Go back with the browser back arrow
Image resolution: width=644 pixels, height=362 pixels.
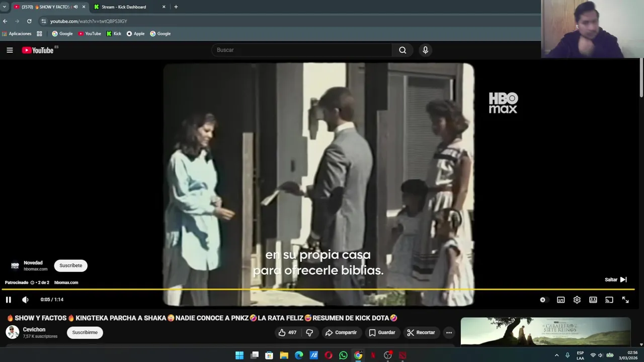click(5, 21)
